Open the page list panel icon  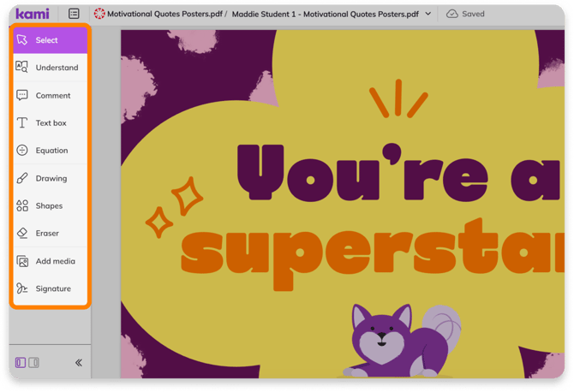pyautogui.click(x=74, y=14)
